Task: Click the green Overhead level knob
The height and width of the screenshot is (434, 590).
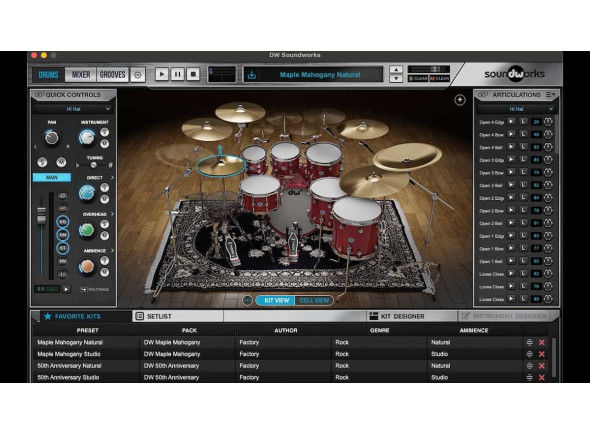Action: pos(87,230)
